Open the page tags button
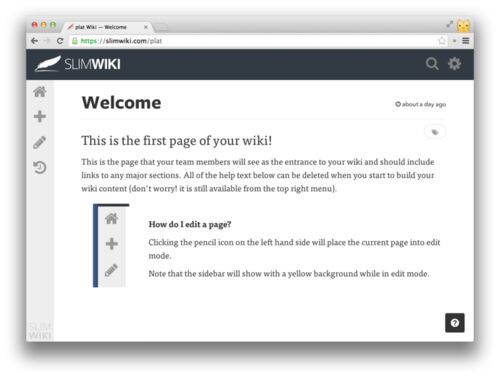The width and height of the screenshot is (500, 378). 435,132
